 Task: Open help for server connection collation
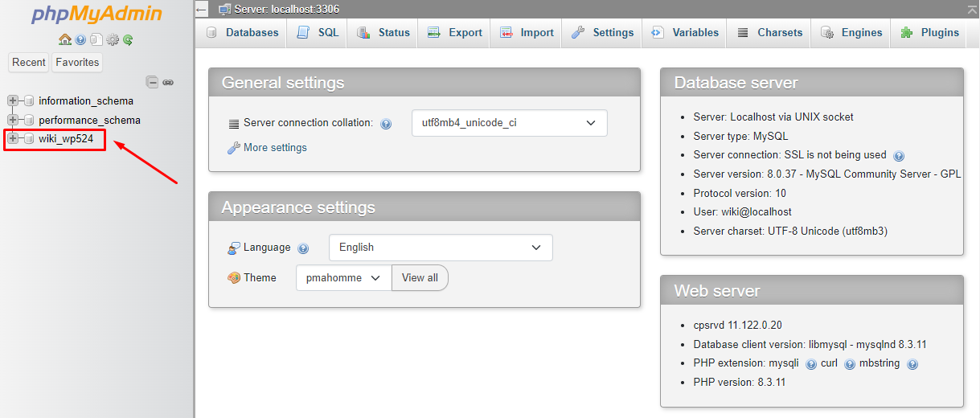386,124
